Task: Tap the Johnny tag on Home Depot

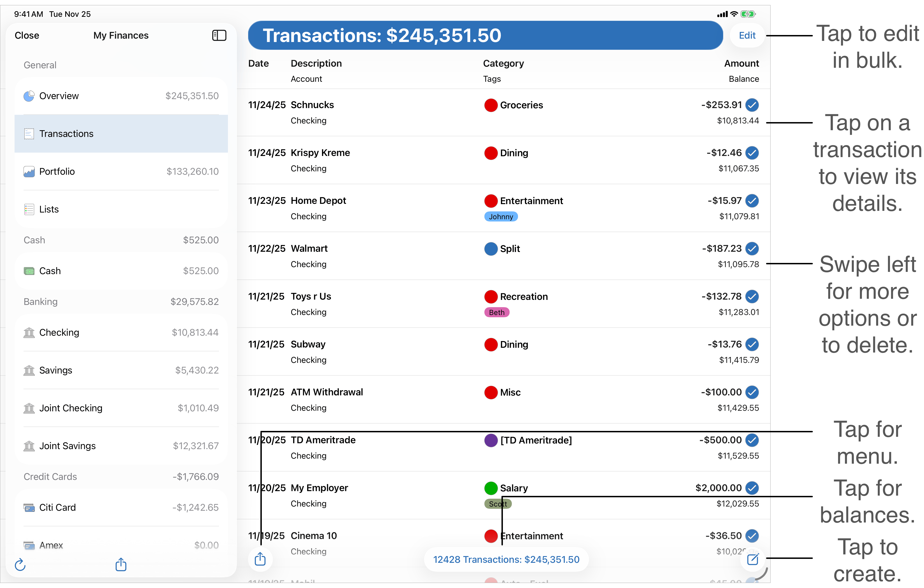Action: click(x=501, y=216)
